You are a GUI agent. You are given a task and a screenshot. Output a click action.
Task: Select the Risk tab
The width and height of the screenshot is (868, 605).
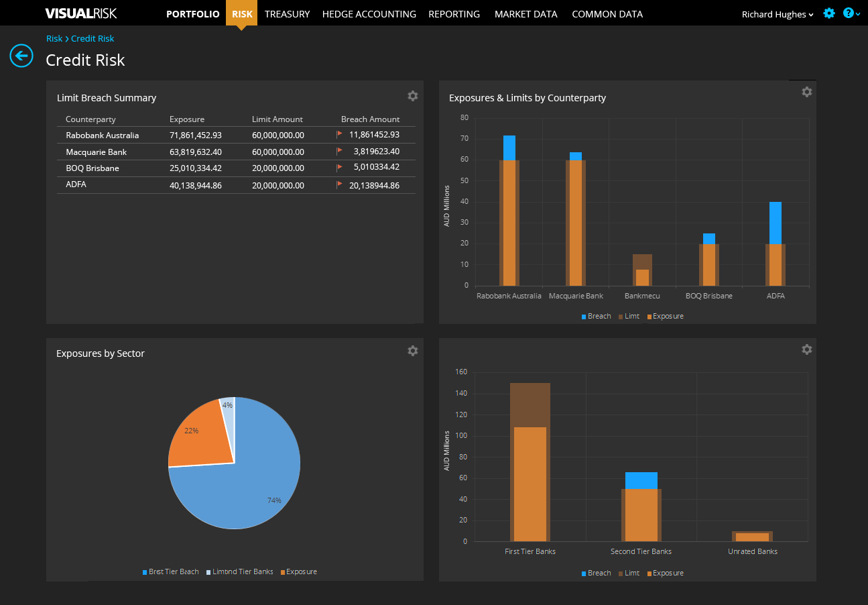pyautogui.click(x=242, y=13)
